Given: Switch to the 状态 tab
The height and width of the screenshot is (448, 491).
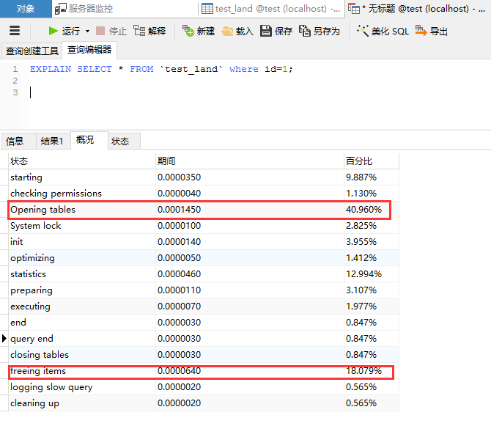Looking at the screenshot, I should [x=120, y=141].
